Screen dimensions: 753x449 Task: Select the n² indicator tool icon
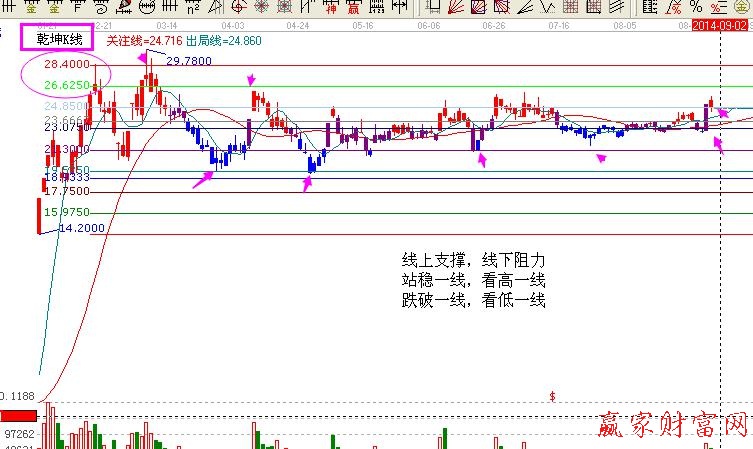[193, 7]
